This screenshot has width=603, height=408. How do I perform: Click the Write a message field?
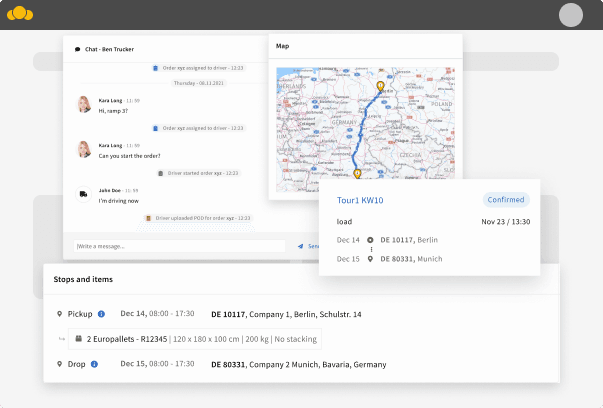[x=180, y=246]
